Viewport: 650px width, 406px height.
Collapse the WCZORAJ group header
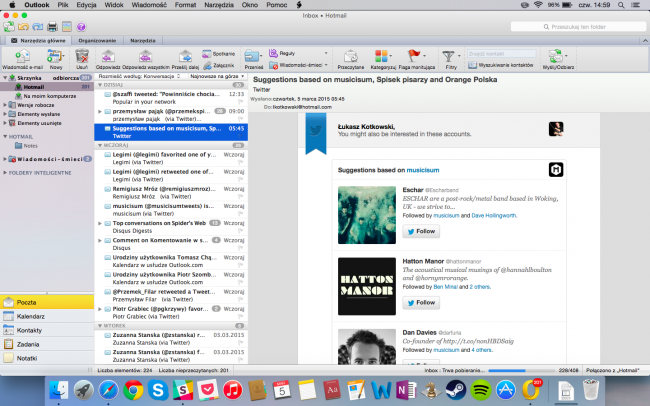[99, 146]
